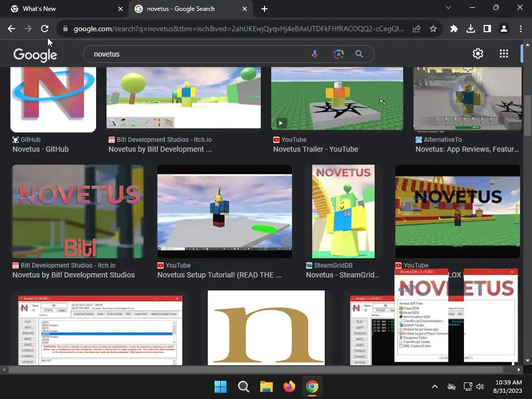Screen dimensions: 532x399
Task: Open Novetus GitHub N logo thumbnail
Action: click(54, 99)
